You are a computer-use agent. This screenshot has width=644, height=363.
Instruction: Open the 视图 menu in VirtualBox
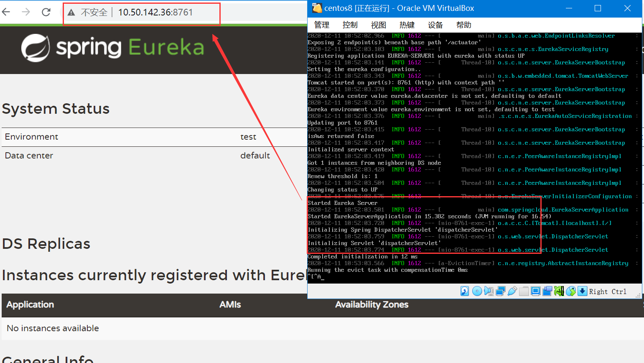[378, 25]
